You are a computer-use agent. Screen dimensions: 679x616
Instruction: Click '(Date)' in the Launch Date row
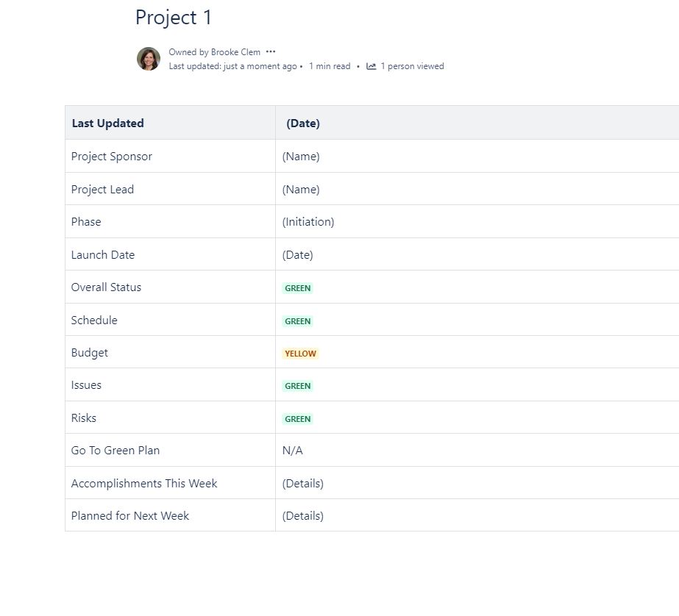click(x=297, y=255)
